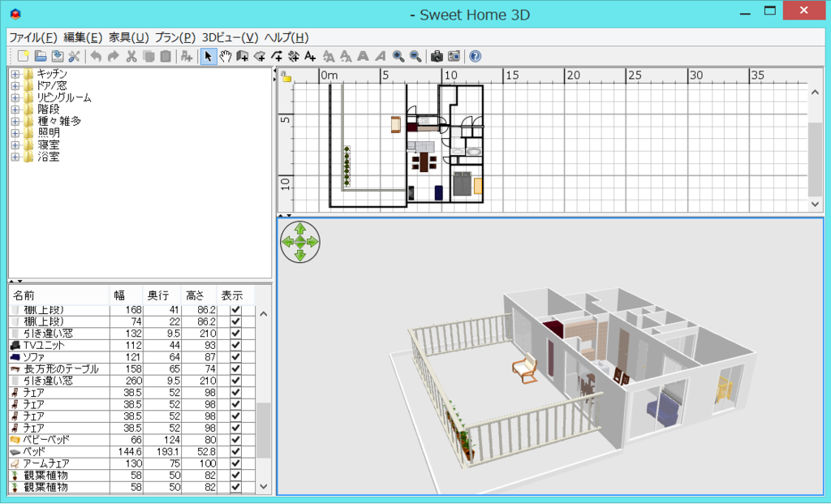Expand the キッチン folder
Image resolution: width=831 pixels, height=504 pixels.
(15, 74)
